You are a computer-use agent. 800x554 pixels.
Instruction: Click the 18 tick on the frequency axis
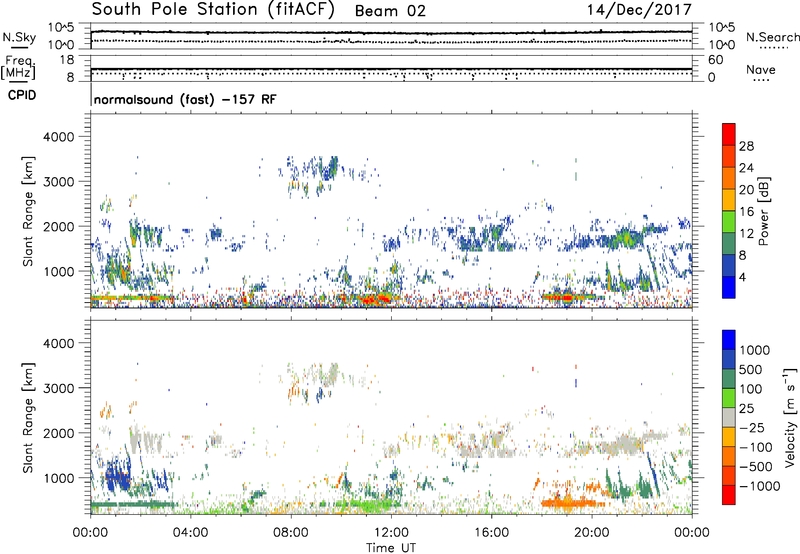click(67, 60)
